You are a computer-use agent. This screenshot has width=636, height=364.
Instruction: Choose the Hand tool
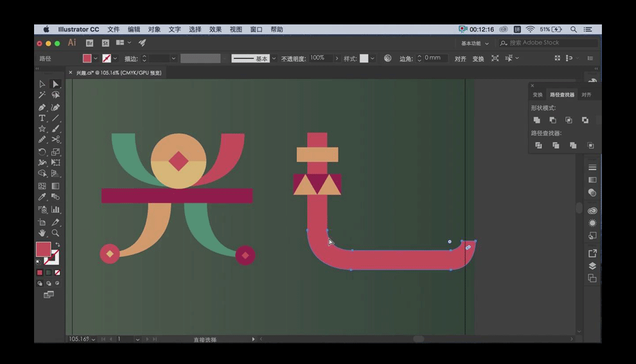point(42,232)
